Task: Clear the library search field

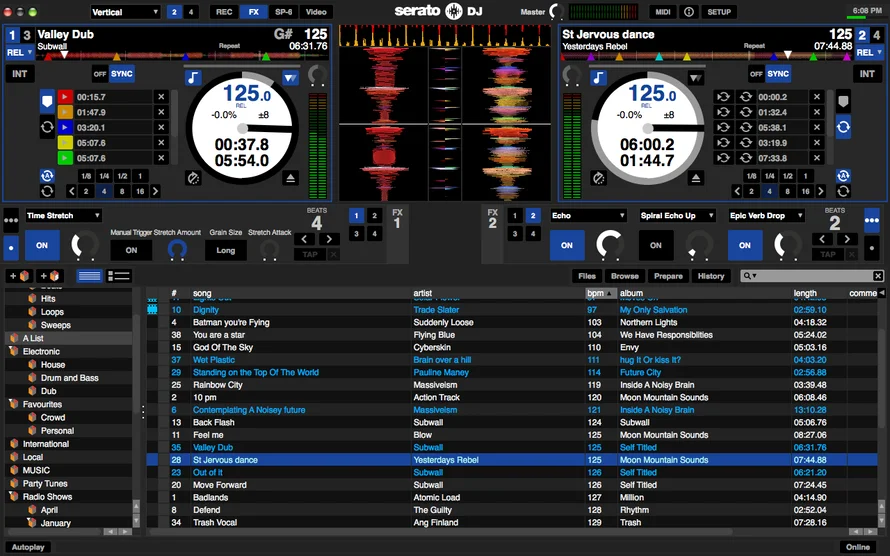Action: [x=878, y=276]
